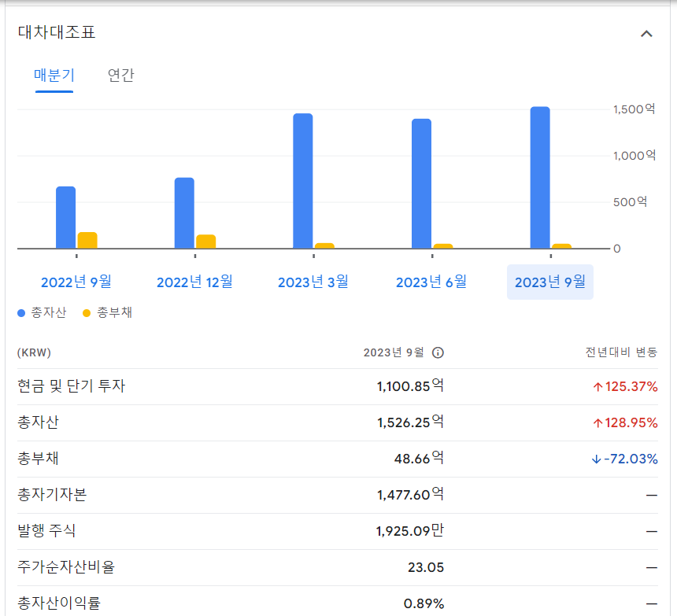677x616 pixels.
Task: Click the 발행 주식 row label
Action: pyautogui.click(x=46, y=531)
